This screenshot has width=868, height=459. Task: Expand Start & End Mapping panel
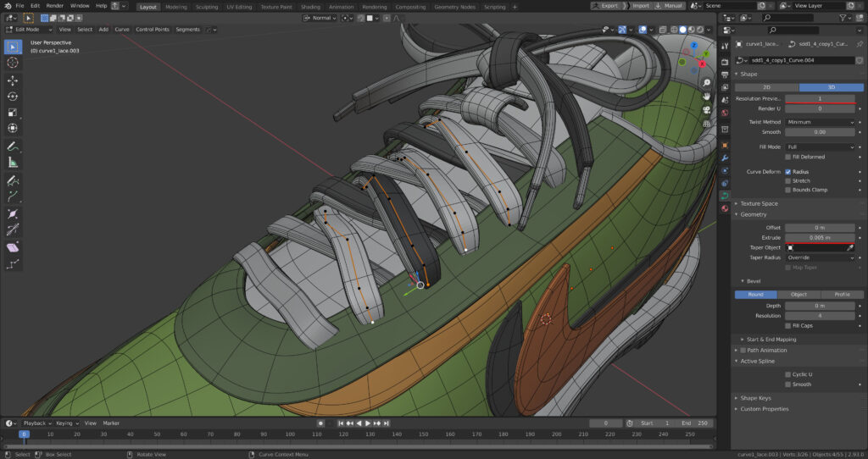click(x=771, y=340)
